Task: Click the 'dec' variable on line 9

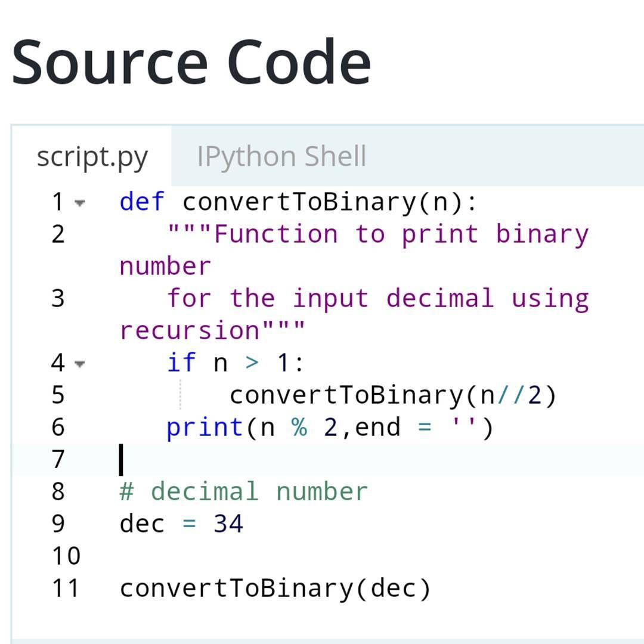Action: tap(142, 524)
